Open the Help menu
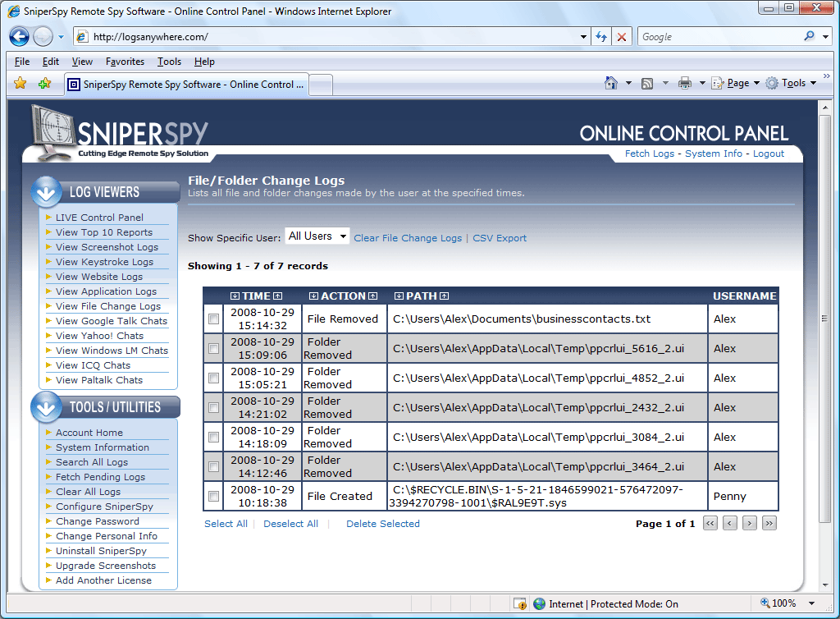The width and height of the screenshot is (840, 619). click(204, 62)
